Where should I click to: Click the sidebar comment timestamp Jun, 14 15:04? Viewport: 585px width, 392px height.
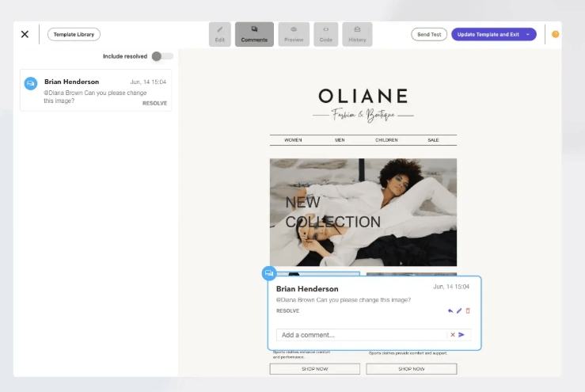pos(148,82)
